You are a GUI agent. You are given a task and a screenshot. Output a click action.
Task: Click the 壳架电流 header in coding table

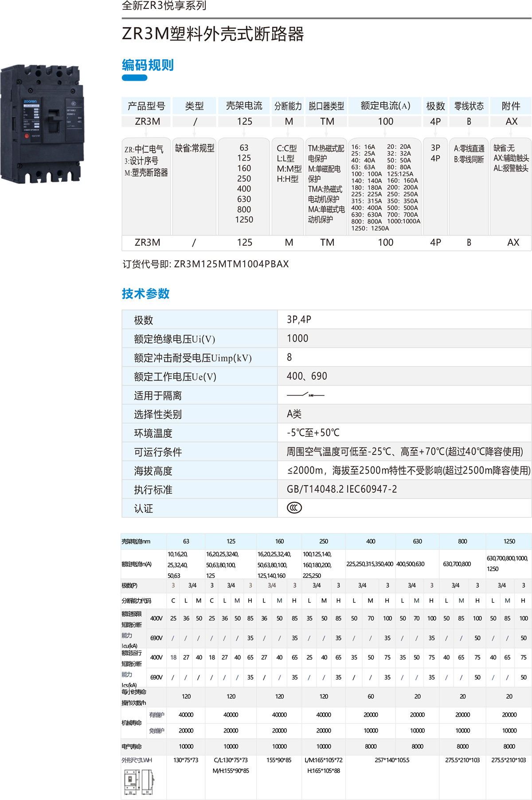coord(244,106)
